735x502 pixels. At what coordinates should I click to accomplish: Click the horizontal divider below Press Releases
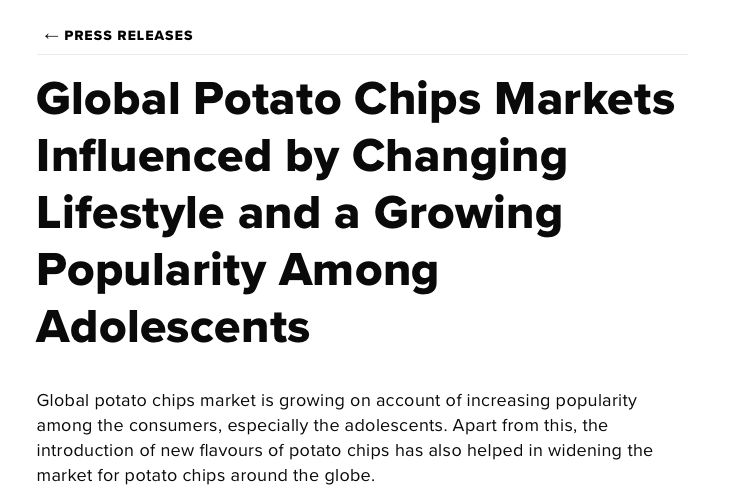click(x=362, y=54)
